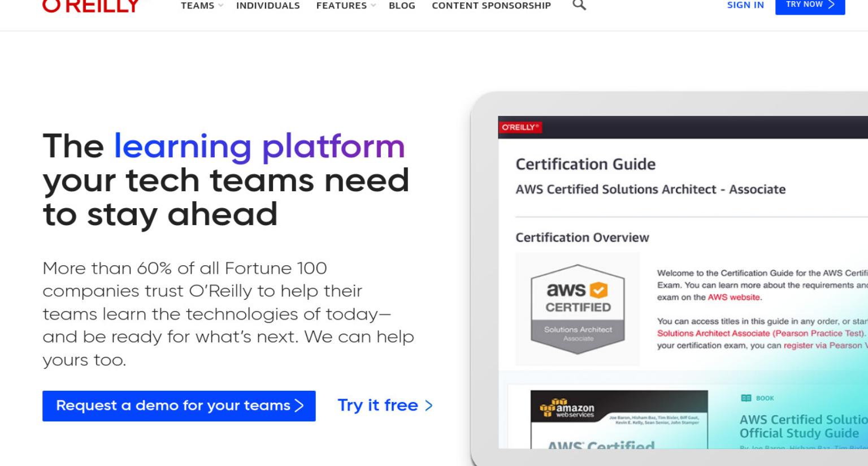
Task: Click the O'Reilly logo in header
Action: click(x=90, y=6)
